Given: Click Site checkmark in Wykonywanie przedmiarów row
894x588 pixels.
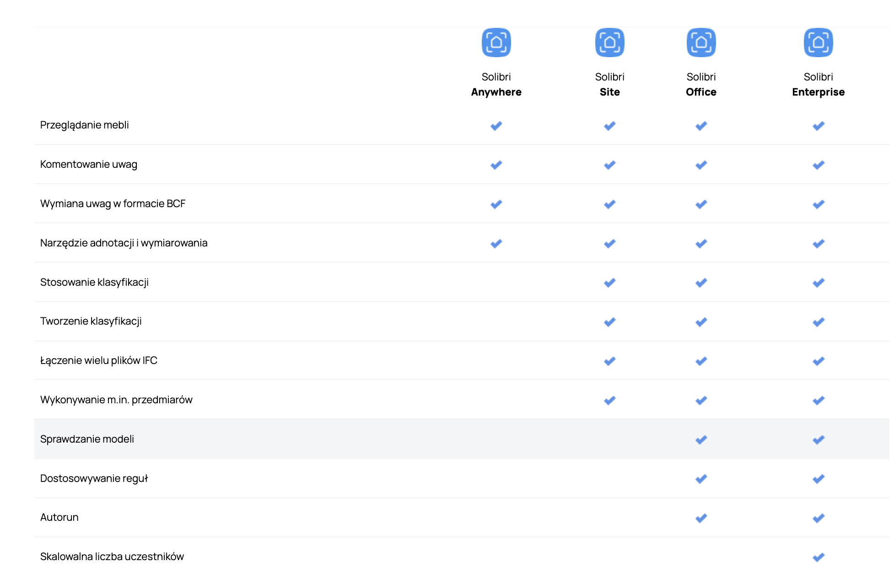Looking at the screenshot, I should pyautogui.click(x=609, y=401).
